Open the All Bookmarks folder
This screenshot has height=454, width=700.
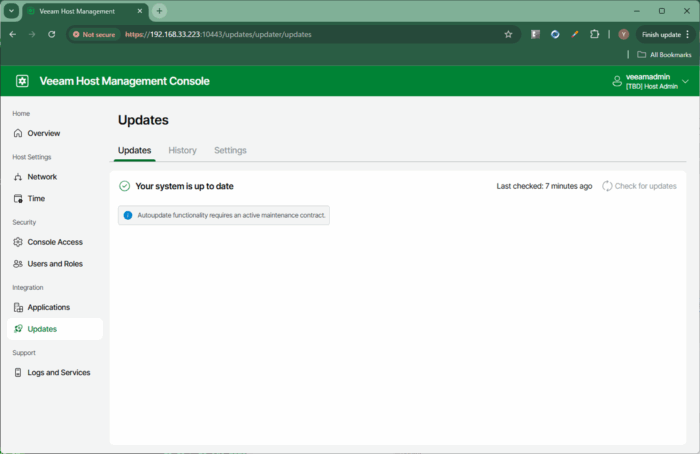point(664,54)
